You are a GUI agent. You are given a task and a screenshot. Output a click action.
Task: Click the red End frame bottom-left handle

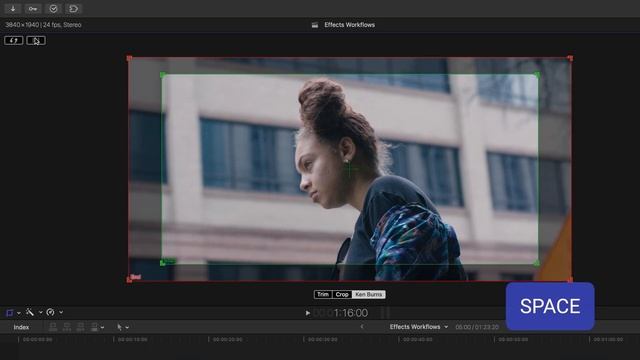point(129,280)
